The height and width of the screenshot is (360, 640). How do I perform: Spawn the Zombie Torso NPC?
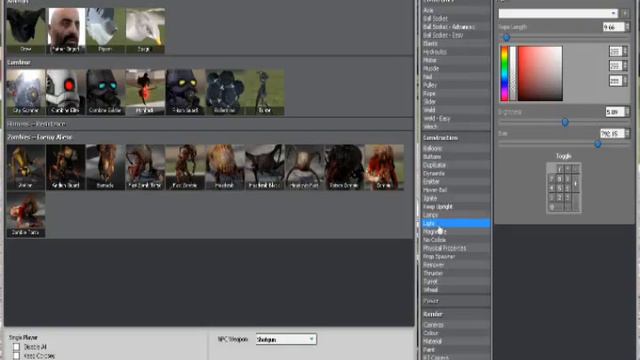pyautogui.click(x=25, y=215)
